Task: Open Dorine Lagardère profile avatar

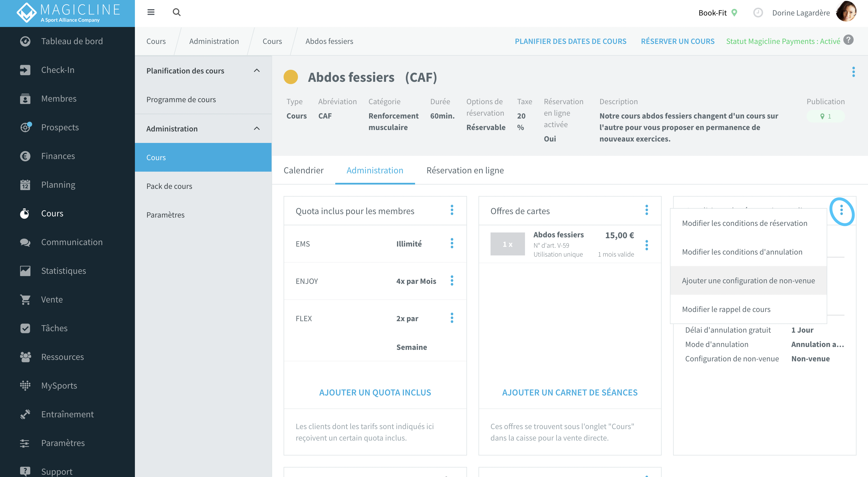Action: click(846, 12)
